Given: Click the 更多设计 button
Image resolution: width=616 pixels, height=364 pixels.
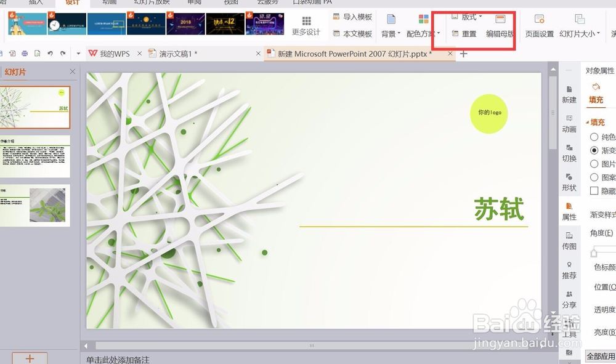Looking at the screenshot, I should coord(306,25).
